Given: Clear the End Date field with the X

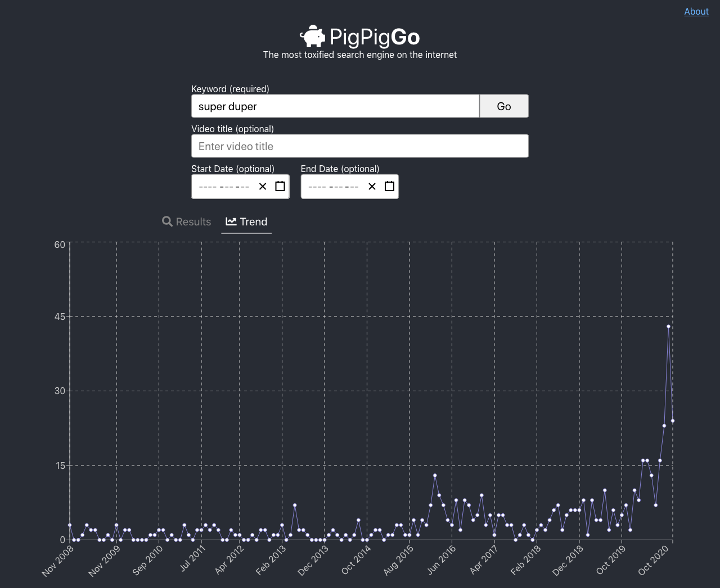Looking at the screenshot, I should (372, 187).
